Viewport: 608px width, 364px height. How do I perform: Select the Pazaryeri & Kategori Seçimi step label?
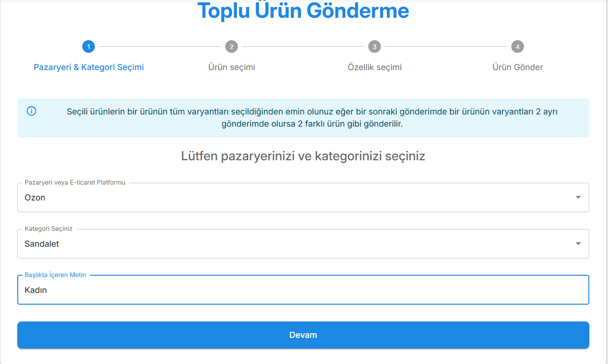point(88,67)
